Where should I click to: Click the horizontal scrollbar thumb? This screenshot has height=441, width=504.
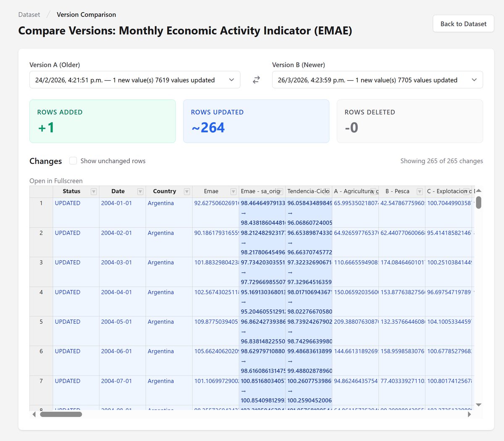click(x=61, y=415)
